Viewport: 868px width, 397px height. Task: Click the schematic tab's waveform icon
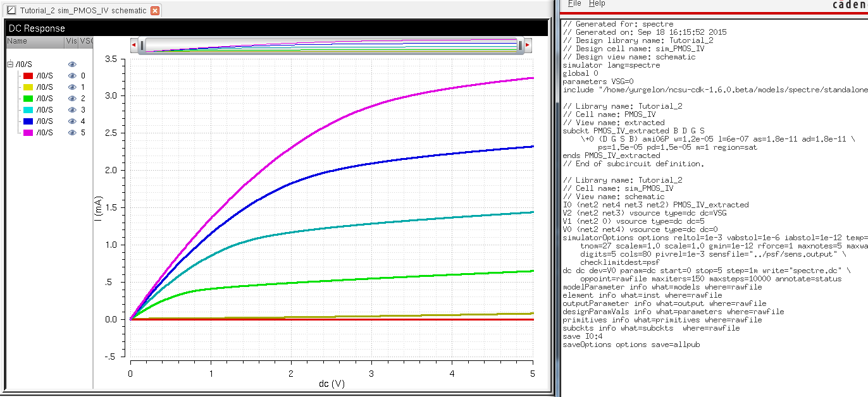click(11, 11)
